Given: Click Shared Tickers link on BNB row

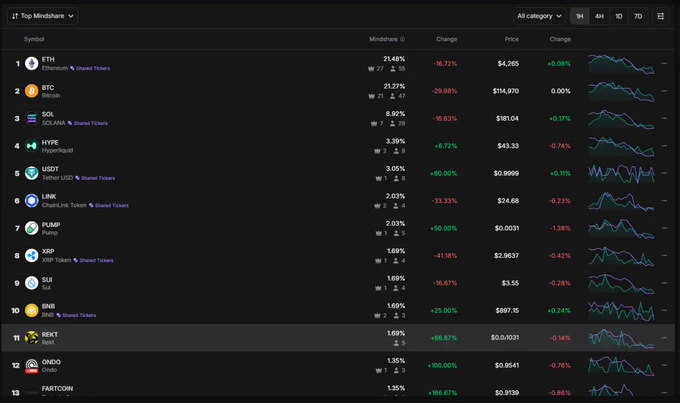Looking at the screenshot, I should point(76,315).
